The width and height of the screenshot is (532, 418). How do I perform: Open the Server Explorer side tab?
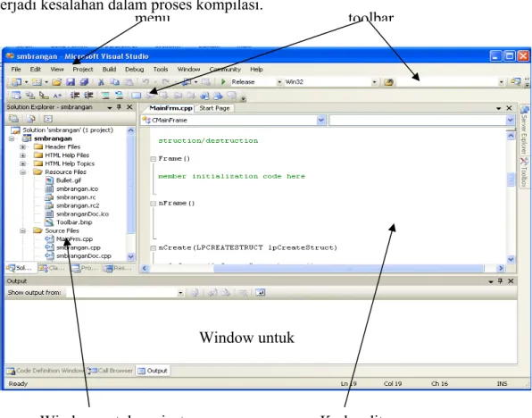click(x=524, y=130)
